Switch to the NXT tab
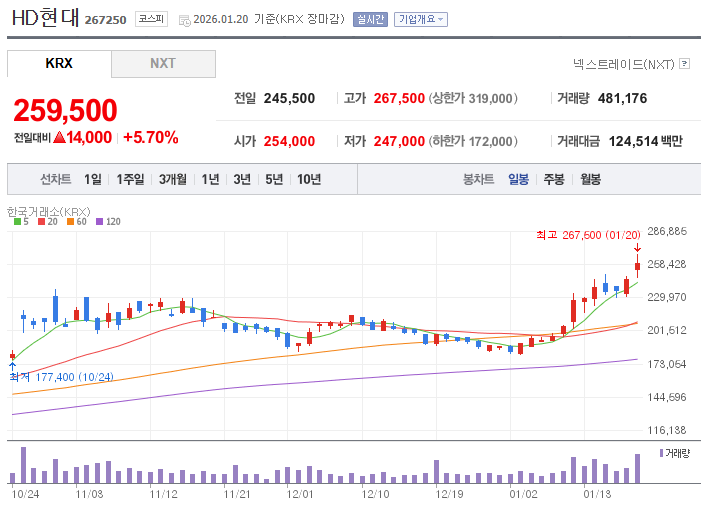Viewport: 701px width, 508px height. pos(163,64)
